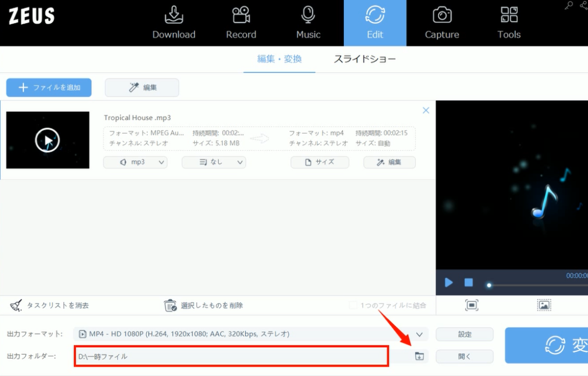Screen dimensions: 588x376
Task: Switch to the スライドショー tab
Action: coord(365,59)
